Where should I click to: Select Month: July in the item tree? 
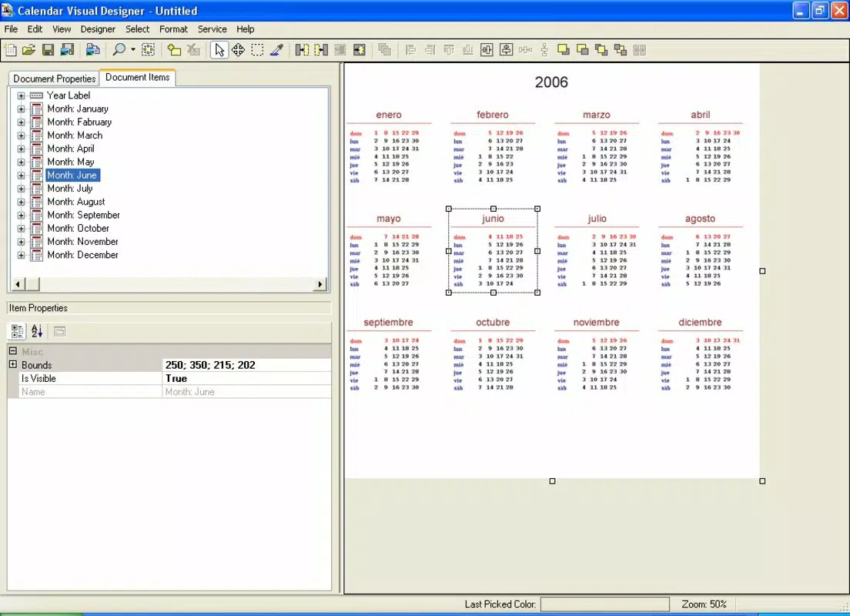70,188
